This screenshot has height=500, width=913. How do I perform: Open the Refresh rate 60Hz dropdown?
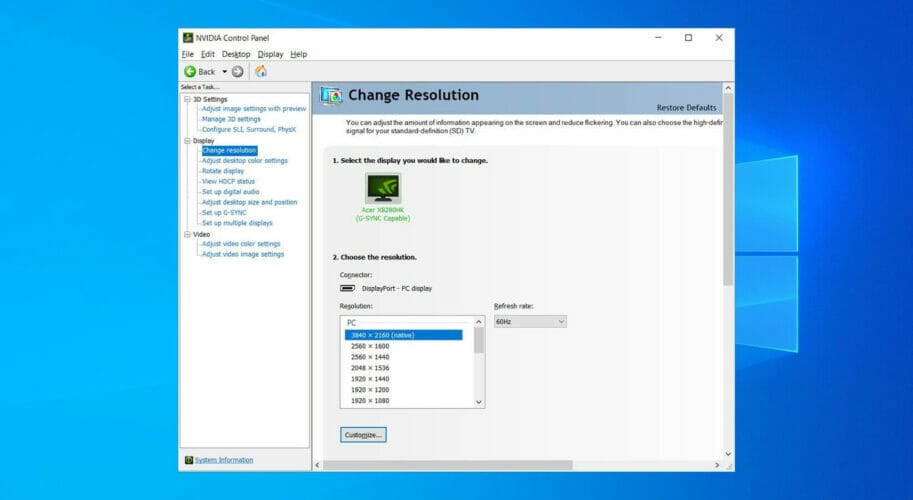click(530, 322)
